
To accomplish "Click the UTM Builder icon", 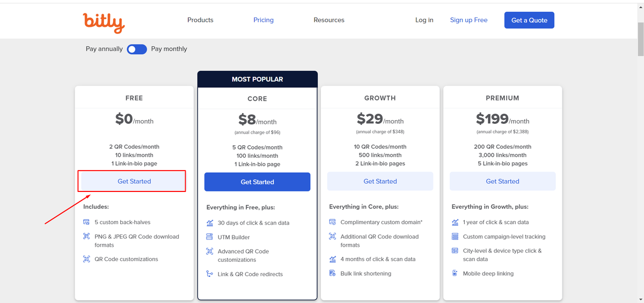I will click(209, 237).
